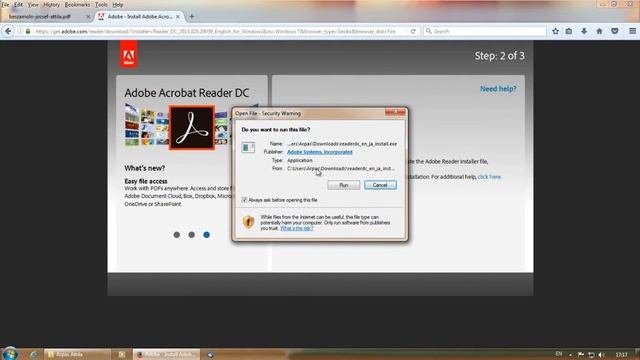Viewport: 640px width, 360px height.
Task: Click the Search box in the toolbar
Action: [x=484, y=31]
